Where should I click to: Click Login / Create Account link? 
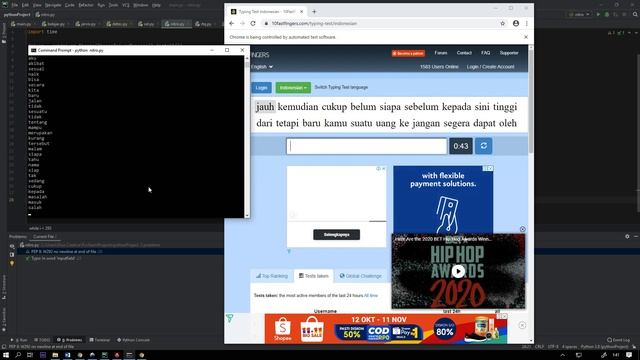[x=490, y=67]
